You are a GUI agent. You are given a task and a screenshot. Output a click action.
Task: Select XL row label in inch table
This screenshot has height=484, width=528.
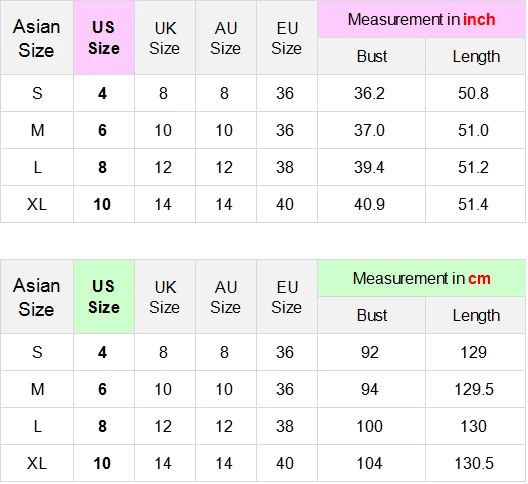coord(37,204)
